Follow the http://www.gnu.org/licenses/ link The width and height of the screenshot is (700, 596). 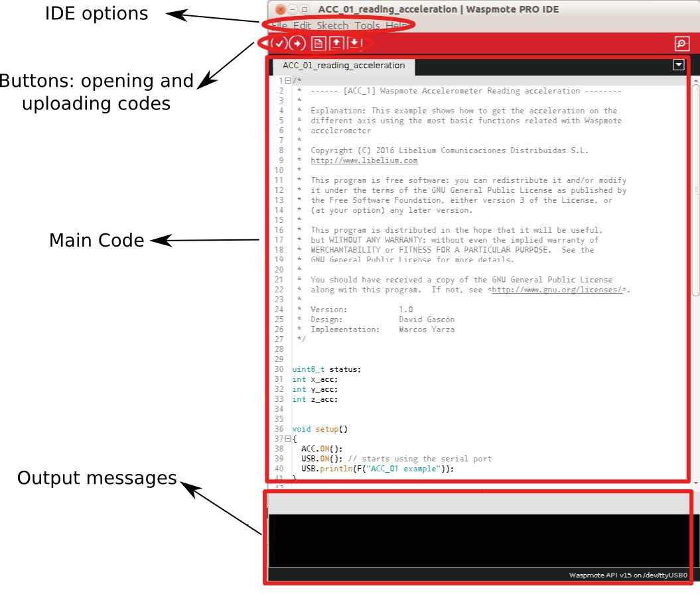(x=557, y=290)
